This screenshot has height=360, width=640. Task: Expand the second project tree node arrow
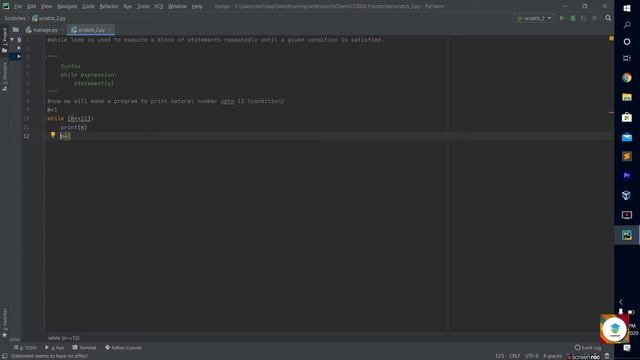point(19,48)
